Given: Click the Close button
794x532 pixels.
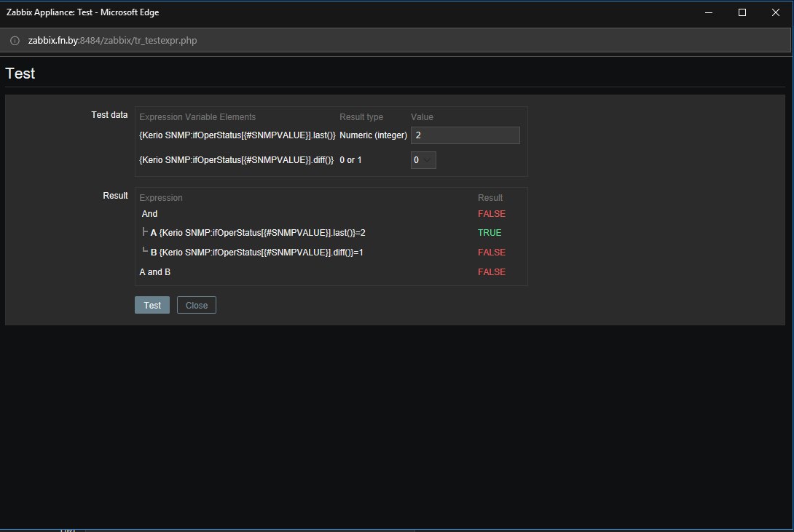Looking at the screenshot, I should click(x=197, y=305).
